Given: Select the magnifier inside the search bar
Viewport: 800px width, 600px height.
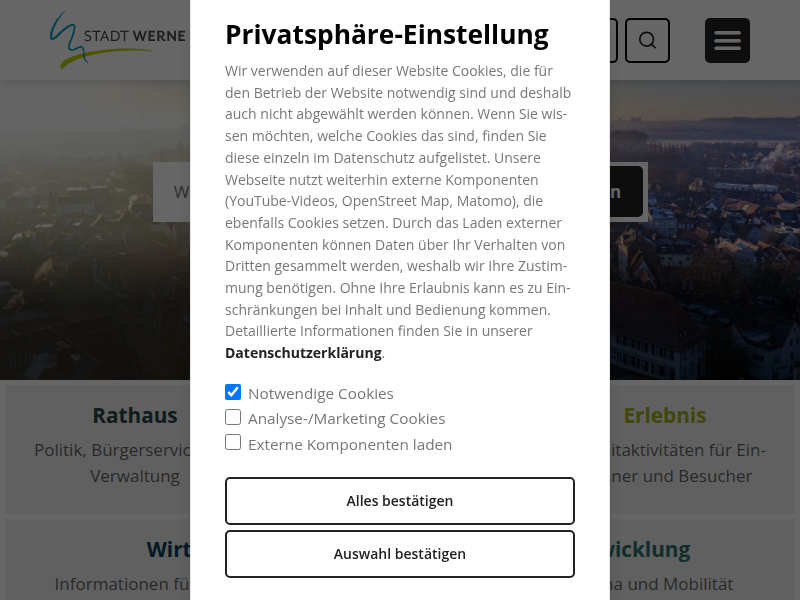Looking at the screenshot, I should (x=647, y=40).
